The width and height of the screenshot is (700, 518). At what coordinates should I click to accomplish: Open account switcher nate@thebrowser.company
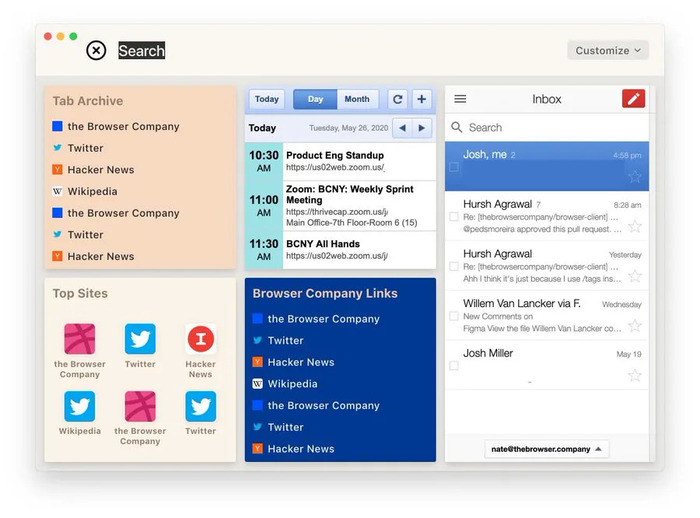coord(546,449)
